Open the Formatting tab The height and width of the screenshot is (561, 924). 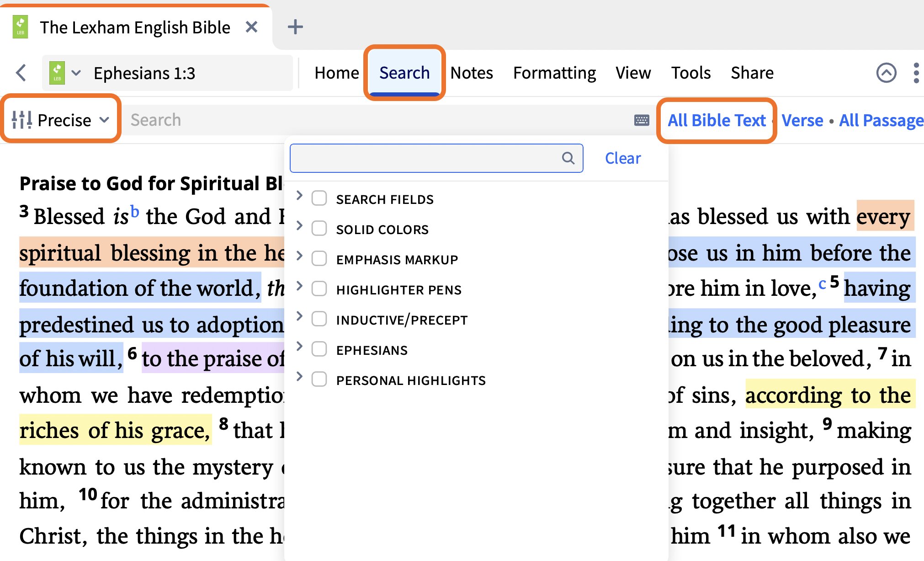coord(554,73)
